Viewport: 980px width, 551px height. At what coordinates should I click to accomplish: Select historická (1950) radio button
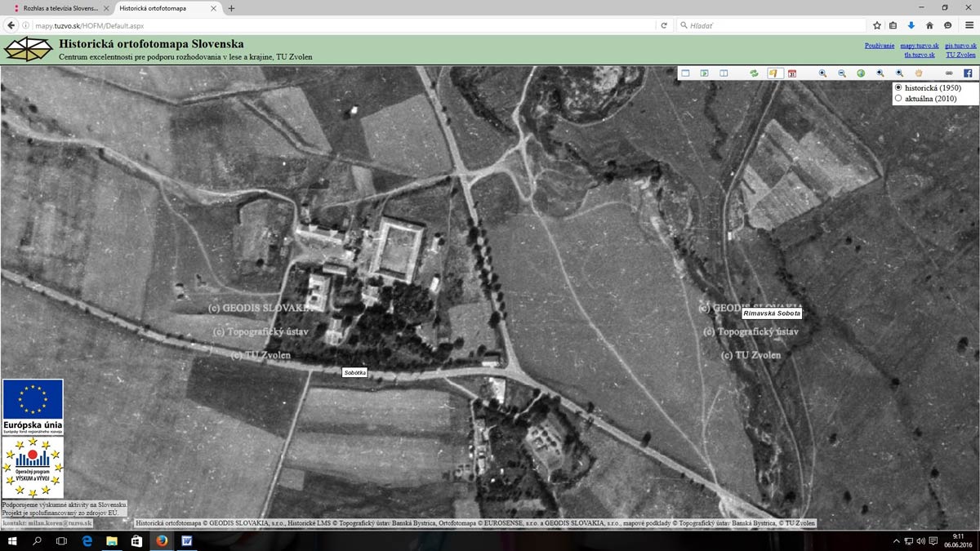899,87
